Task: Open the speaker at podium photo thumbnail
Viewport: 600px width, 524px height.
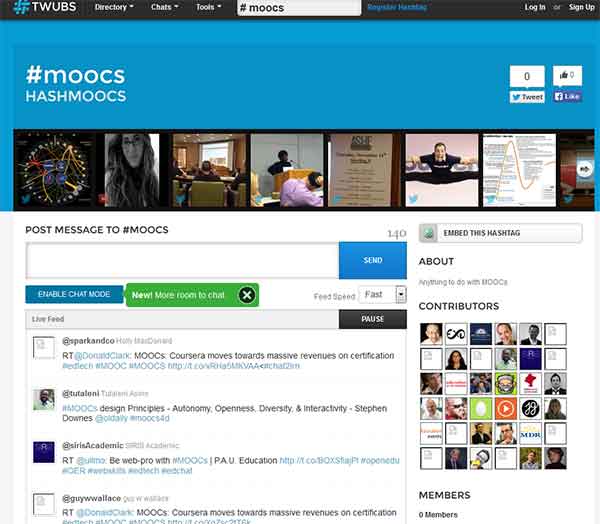Action: [x=287, y=170]
